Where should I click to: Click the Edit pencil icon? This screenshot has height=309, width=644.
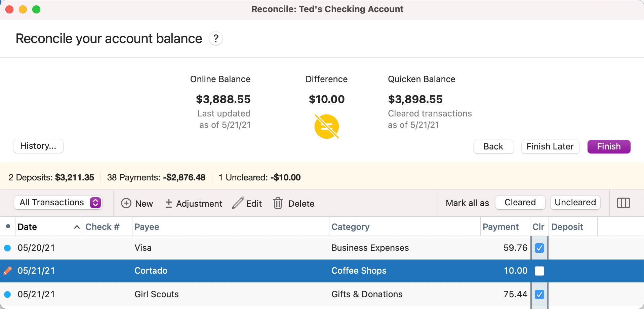point(238,203)
